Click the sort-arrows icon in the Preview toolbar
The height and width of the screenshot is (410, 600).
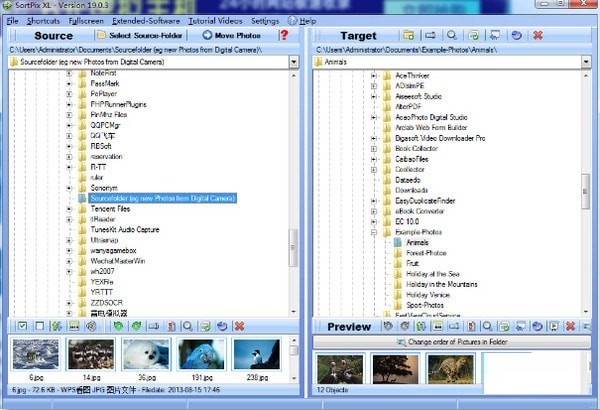point(421,326)
